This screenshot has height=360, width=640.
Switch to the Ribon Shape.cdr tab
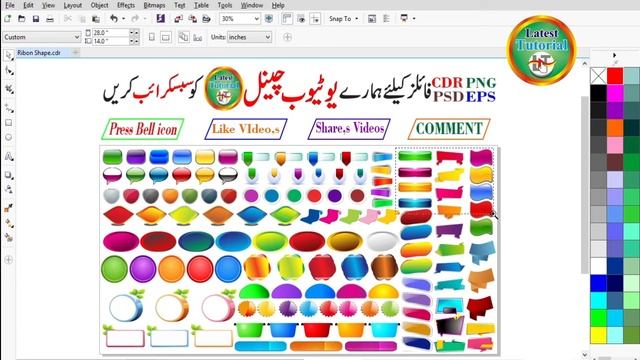pos(39,53)
